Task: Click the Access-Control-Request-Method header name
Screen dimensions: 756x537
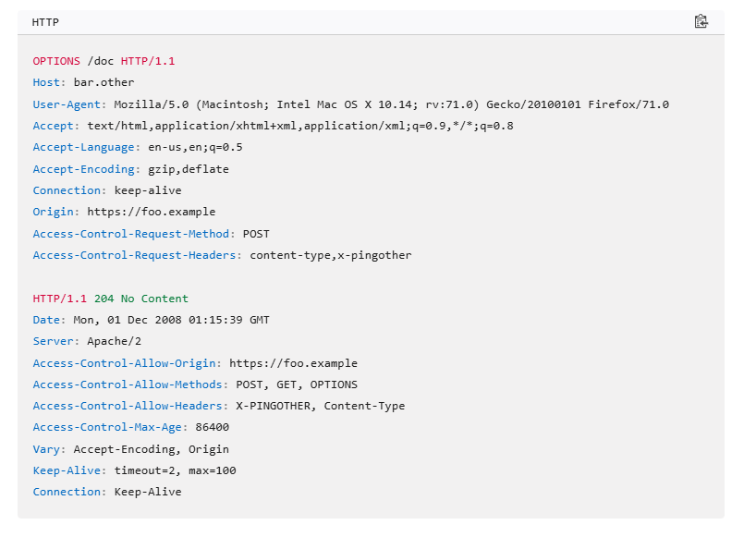Action: [132, 234]
